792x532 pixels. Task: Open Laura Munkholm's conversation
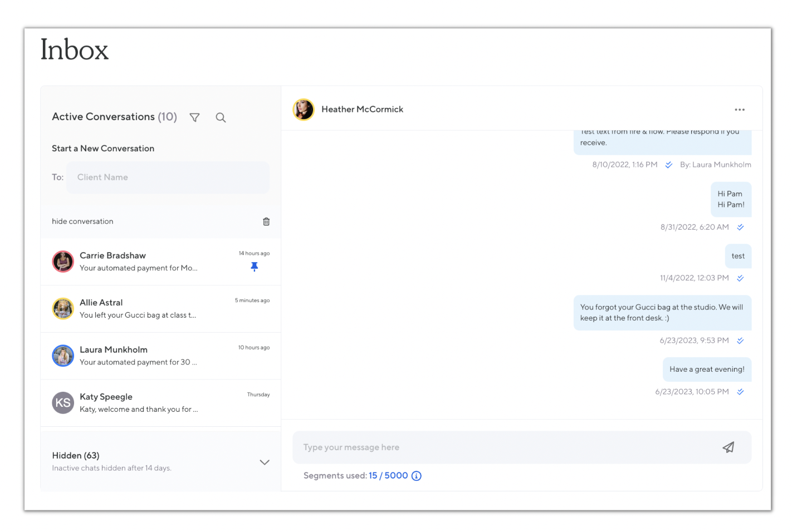click(x=160, y=356)
